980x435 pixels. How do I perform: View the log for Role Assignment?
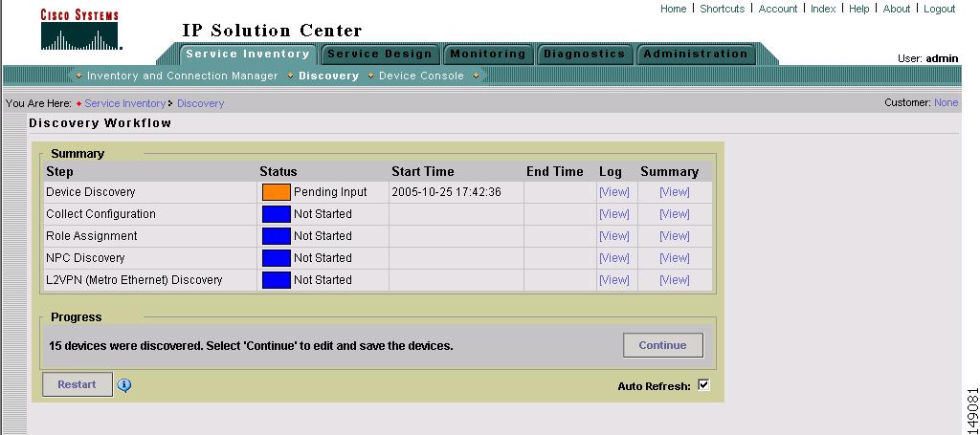[x=614, y=236]
